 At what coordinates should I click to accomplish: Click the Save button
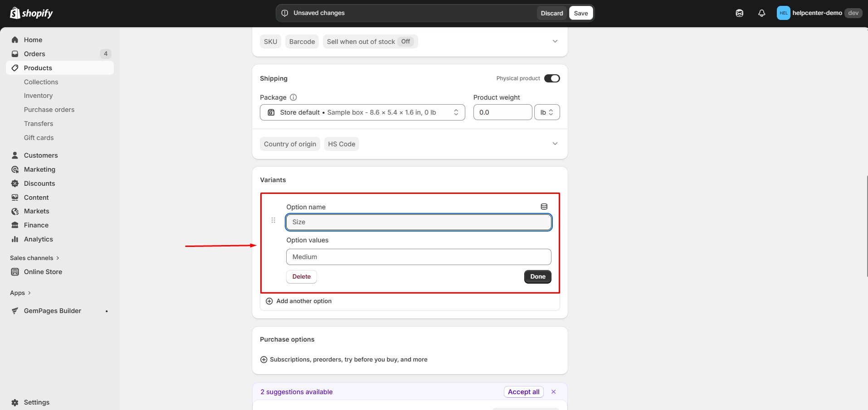pos(580,13)
